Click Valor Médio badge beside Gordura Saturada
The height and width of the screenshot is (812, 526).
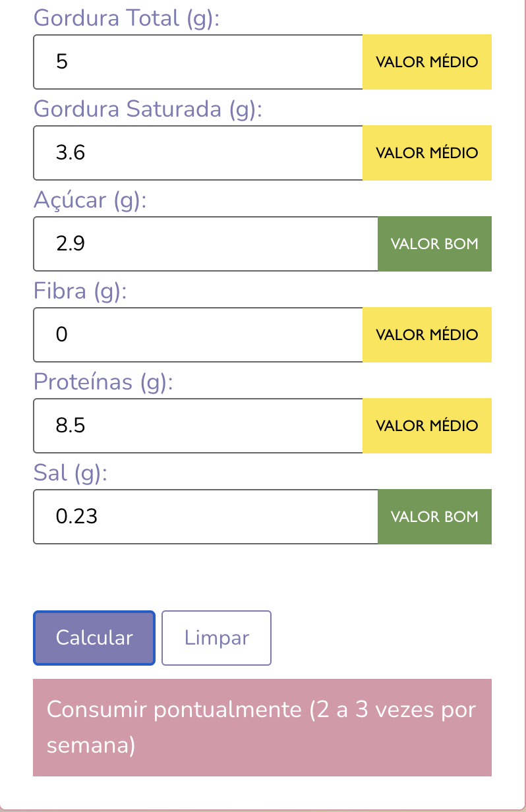[427, 153]
